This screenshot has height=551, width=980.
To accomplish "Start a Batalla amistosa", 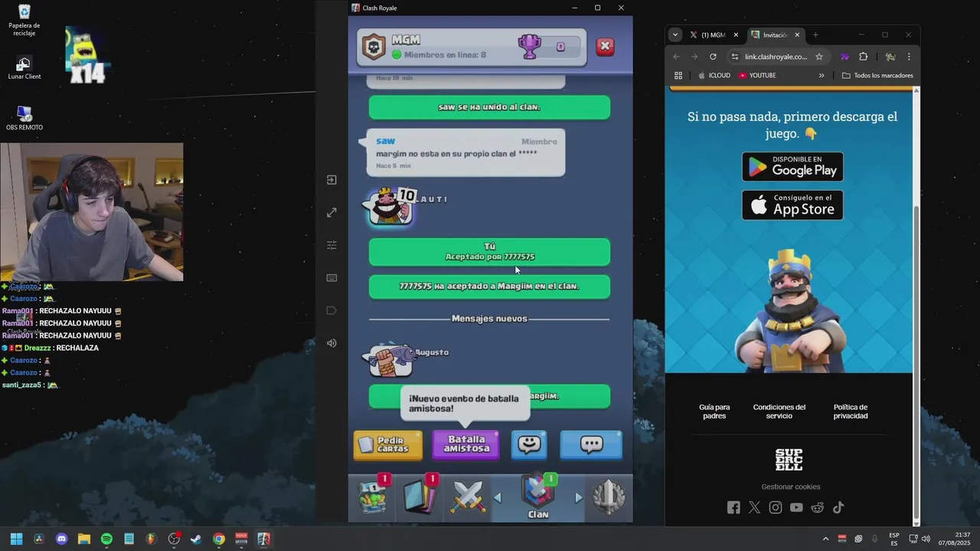I will click(466, 445).
